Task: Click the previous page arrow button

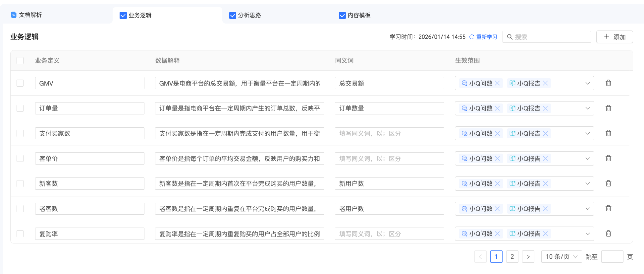Action: [480, 256]
